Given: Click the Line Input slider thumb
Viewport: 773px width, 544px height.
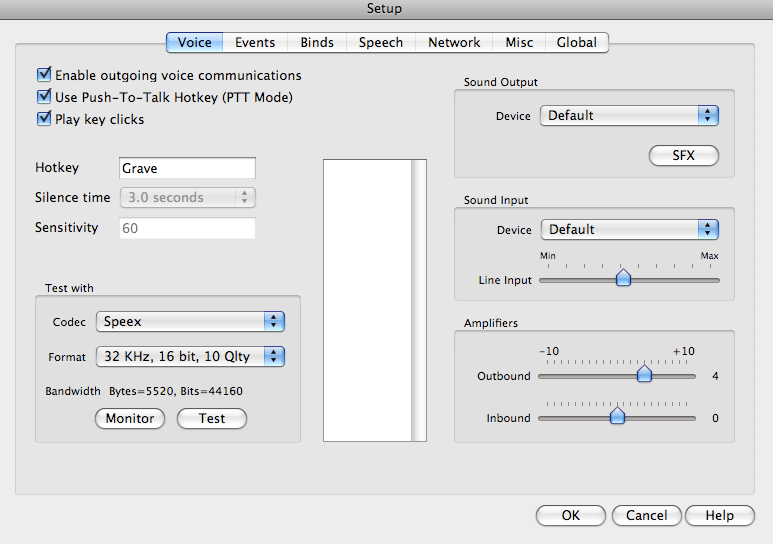Looking at the screenshot, I should [x=623, y=279].
